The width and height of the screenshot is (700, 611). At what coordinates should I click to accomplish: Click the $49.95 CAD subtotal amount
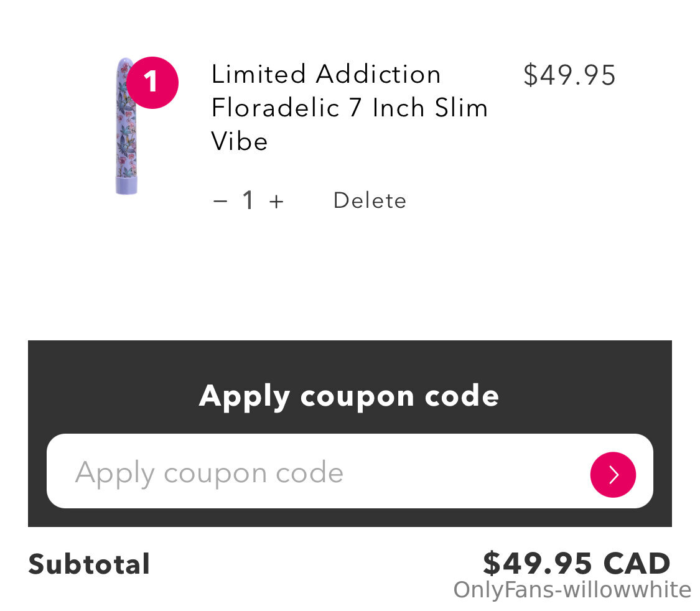tap(576, 563)
